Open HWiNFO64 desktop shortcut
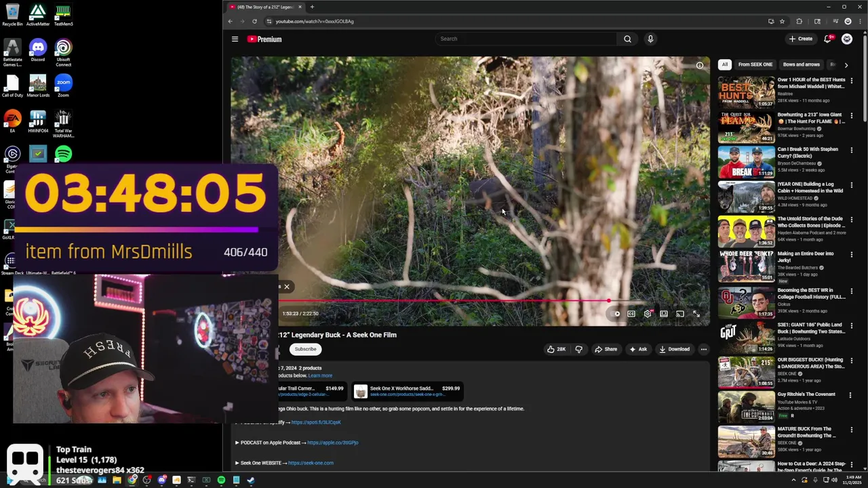868x488 pixels. point(38,122)
